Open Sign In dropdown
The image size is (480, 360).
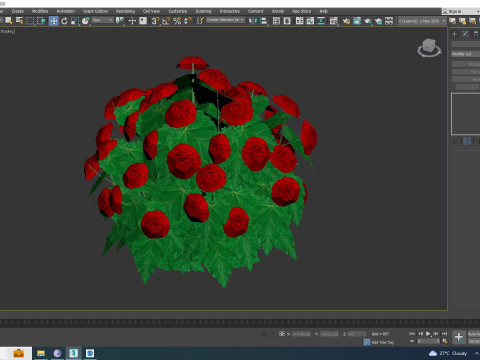[x=461, y=11]
